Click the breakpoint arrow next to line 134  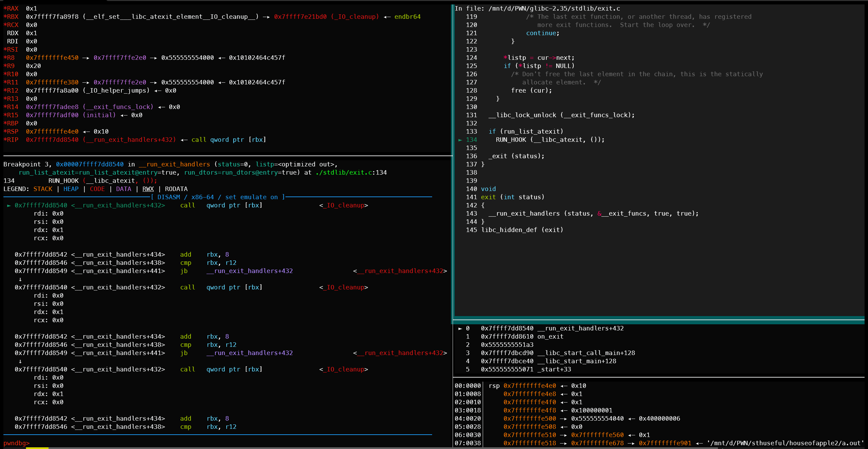click(x=460, y=139)
